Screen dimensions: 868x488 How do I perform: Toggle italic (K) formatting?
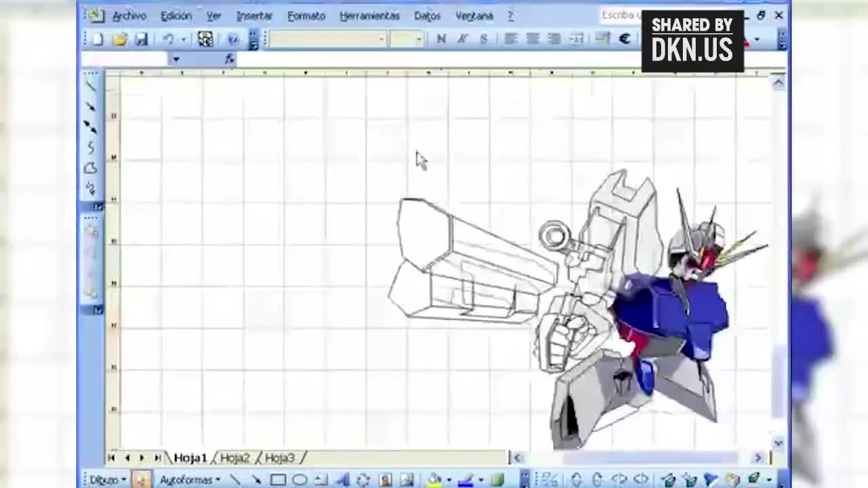point(462,39)
